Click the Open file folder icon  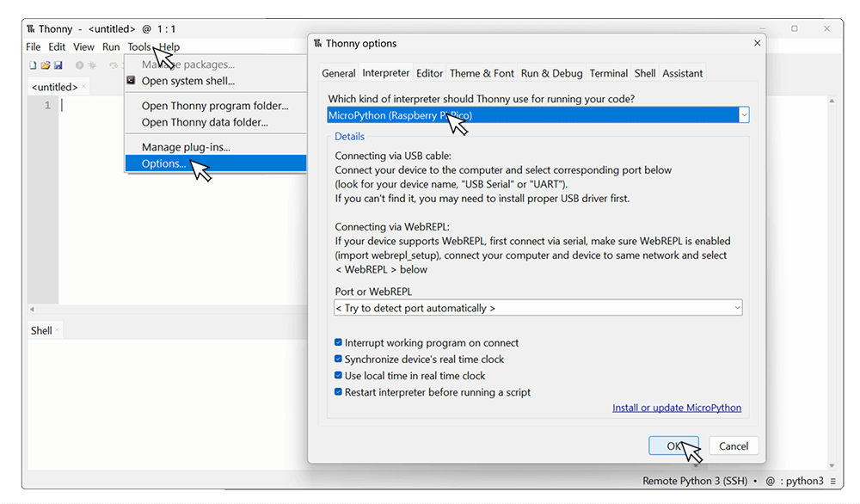pos(46,65)
